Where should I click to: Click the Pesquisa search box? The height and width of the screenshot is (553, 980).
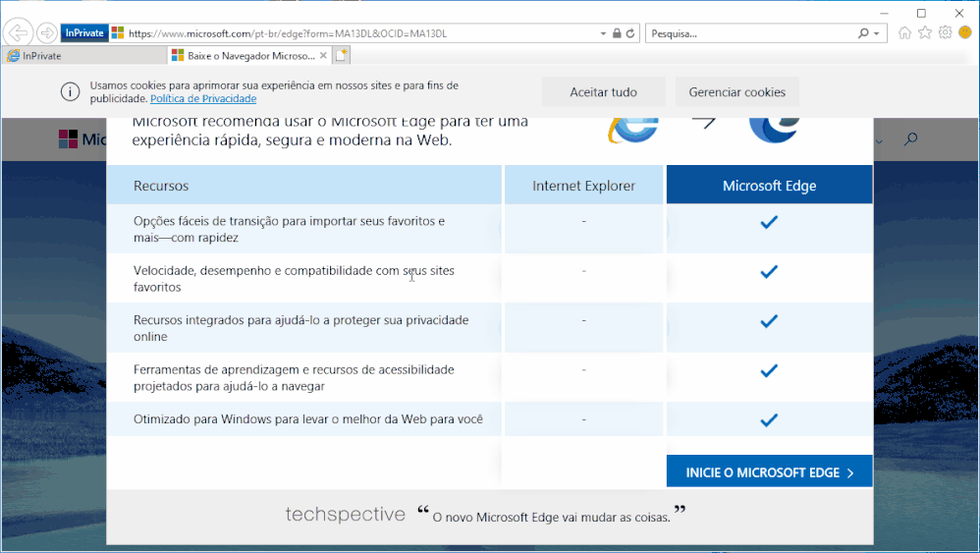tap(750, 33)
